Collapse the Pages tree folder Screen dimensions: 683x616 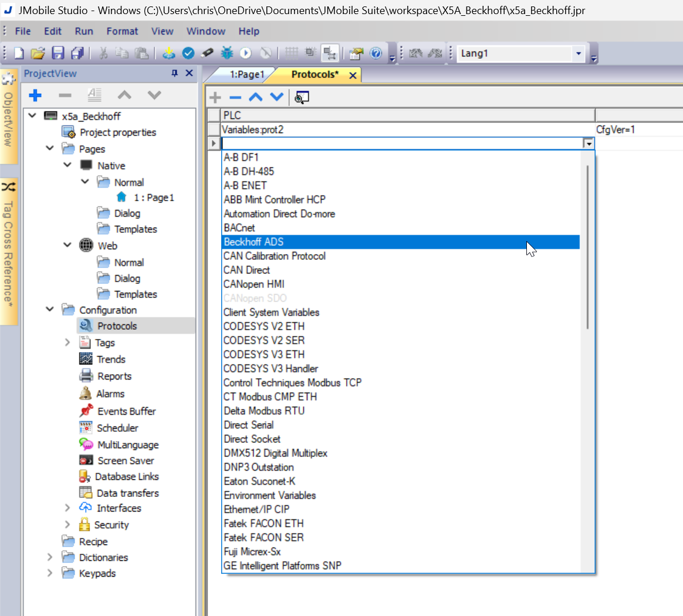pyautogui.click(x=50, y=148)
